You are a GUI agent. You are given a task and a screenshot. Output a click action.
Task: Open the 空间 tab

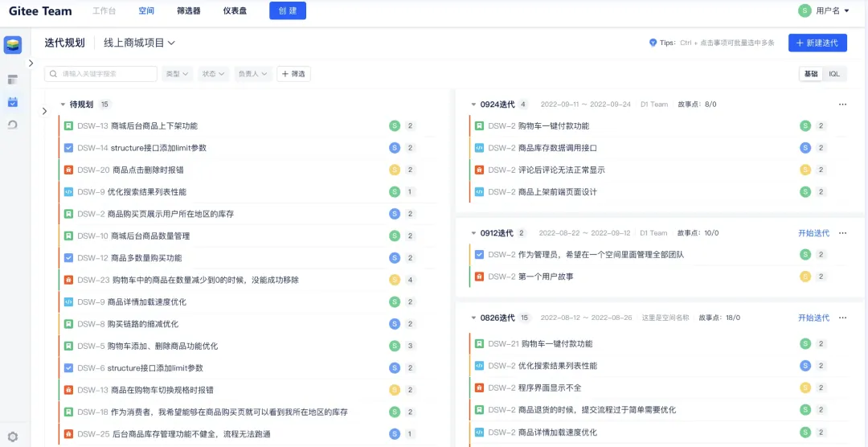coord(146,10)
